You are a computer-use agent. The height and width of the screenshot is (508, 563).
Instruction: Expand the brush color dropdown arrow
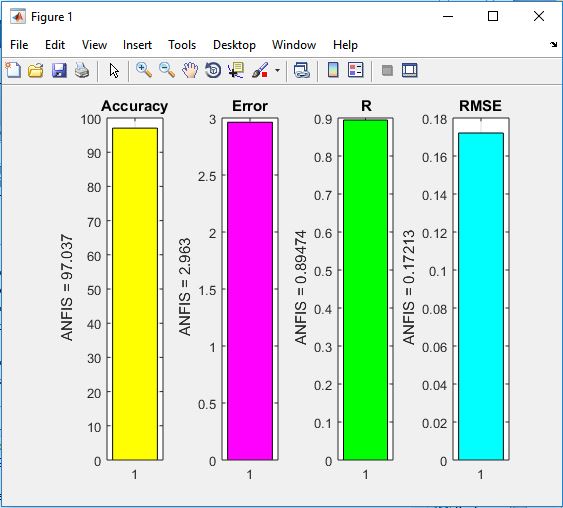tap(278, 70)
